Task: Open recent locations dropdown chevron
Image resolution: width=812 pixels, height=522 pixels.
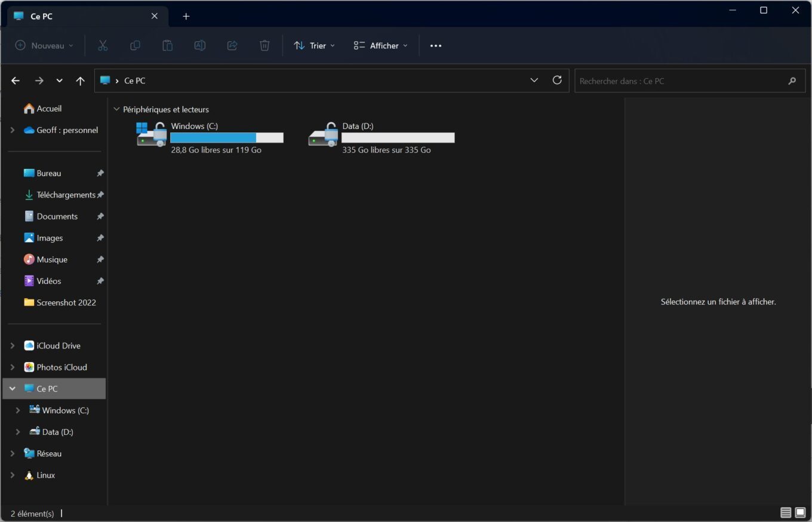Action: coord(59,81)
